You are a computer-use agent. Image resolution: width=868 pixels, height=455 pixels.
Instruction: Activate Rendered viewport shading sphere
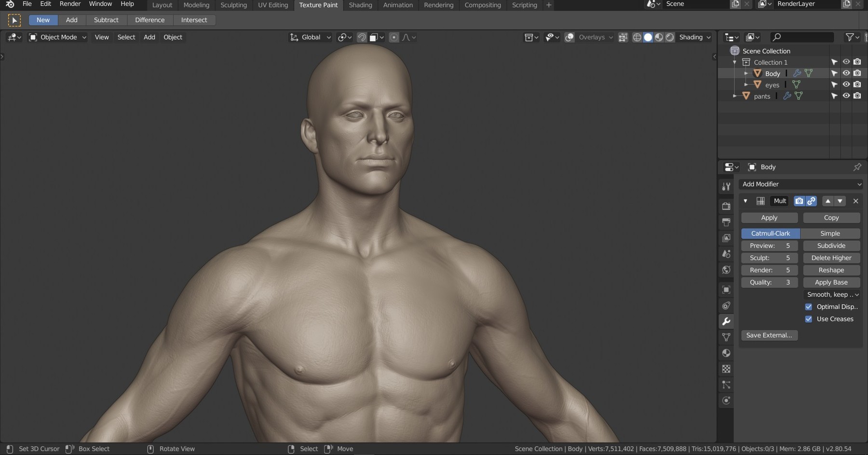coord(669,37)
